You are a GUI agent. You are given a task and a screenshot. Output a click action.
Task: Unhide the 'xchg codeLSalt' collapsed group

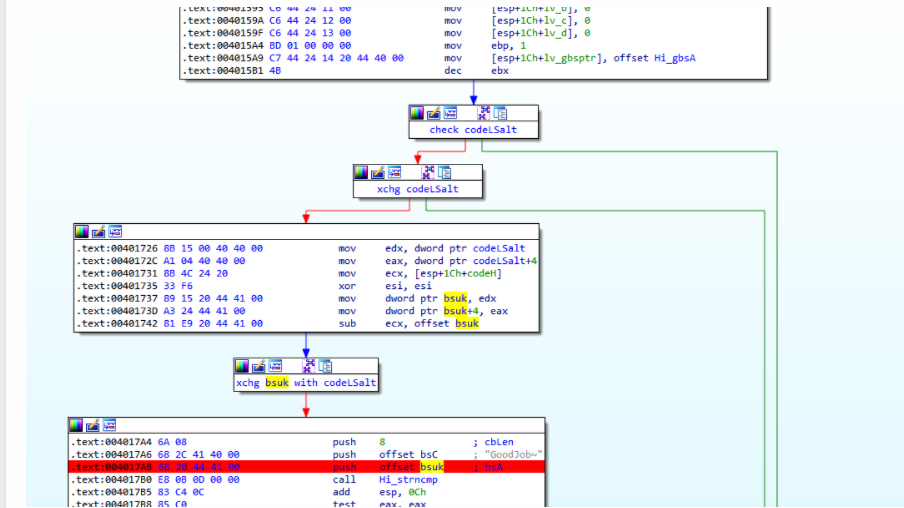coord(445,172)
